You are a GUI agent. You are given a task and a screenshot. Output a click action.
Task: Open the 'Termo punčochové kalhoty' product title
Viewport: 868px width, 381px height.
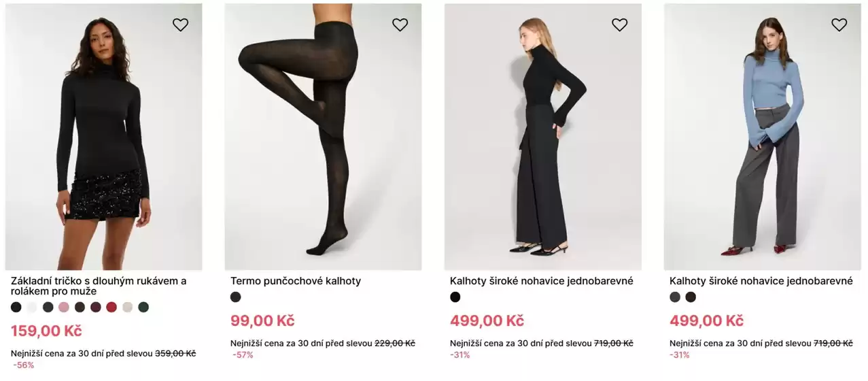(296, 281)
